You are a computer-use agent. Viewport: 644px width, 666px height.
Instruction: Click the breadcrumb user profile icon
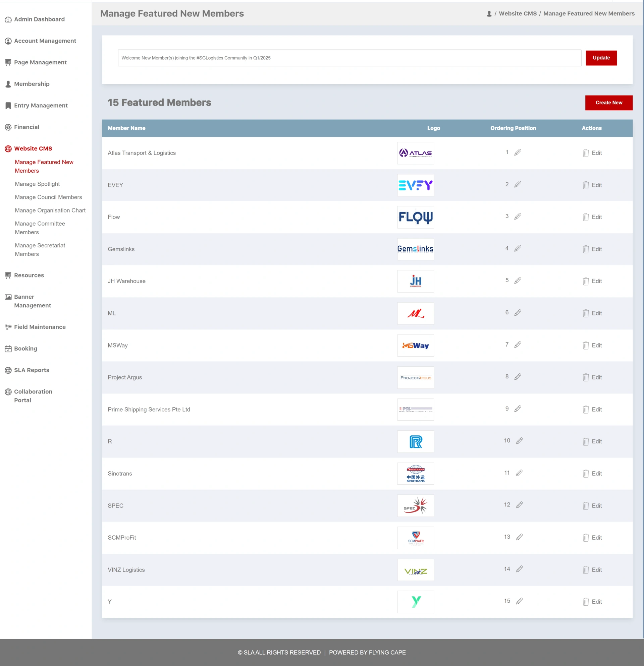[x=489, y=14]
